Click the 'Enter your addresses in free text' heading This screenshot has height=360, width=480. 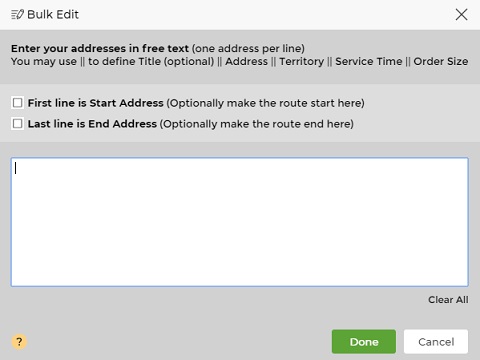tap(100, 49)
